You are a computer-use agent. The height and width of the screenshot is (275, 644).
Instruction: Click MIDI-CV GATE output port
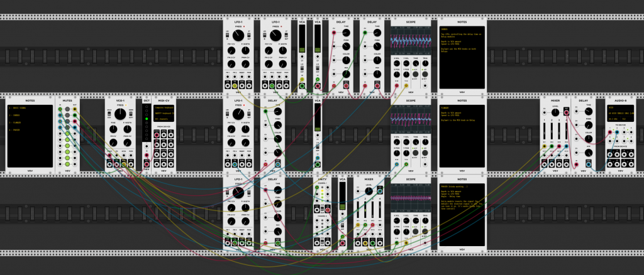[164, 135]
